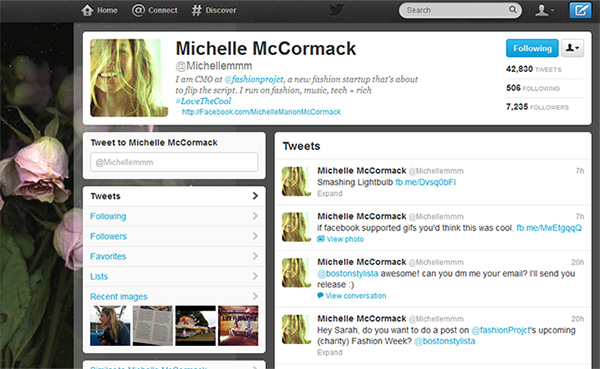View the 42,830 tweets count

[x=533, y=69]
